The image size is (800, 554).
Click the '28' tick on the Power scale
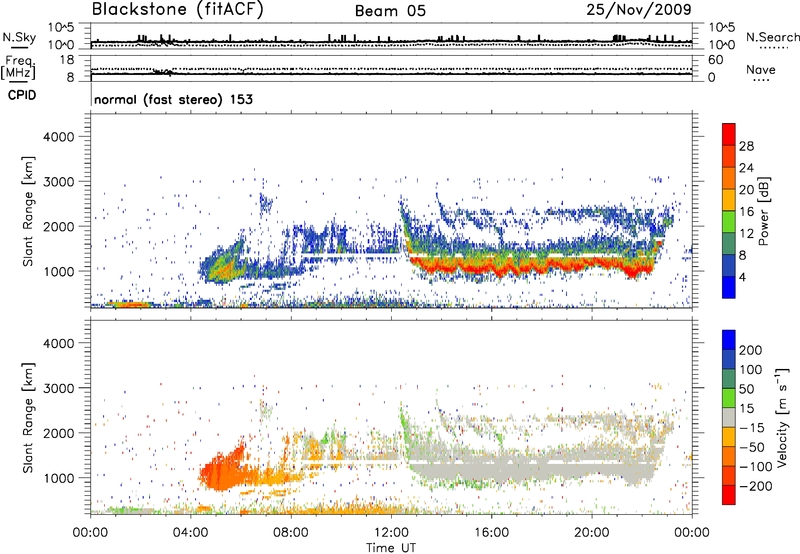[x=746, y=146]
